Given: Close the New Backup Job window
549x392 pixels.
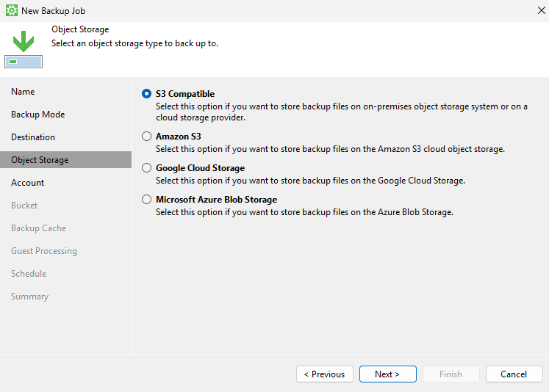Looking at the screenshot, I should 542,10.
